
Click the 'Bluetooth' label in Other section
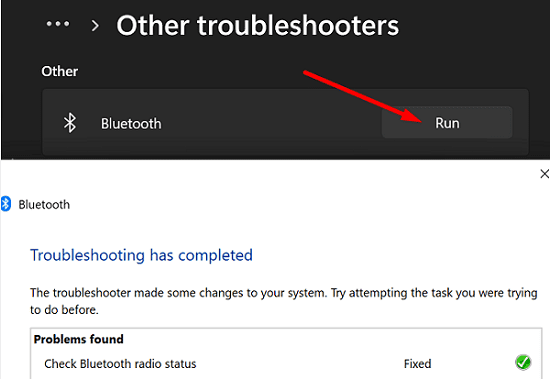coord(131,124)
